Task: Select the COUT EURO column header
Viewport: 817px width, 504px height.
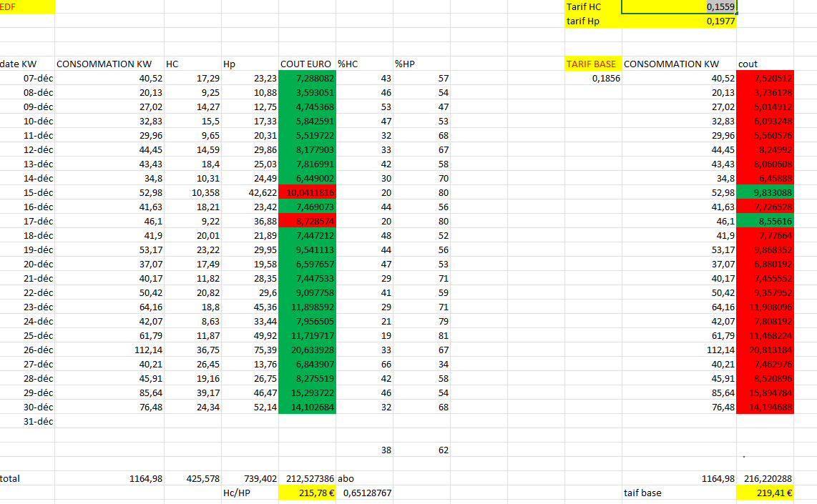Action: 307,64
